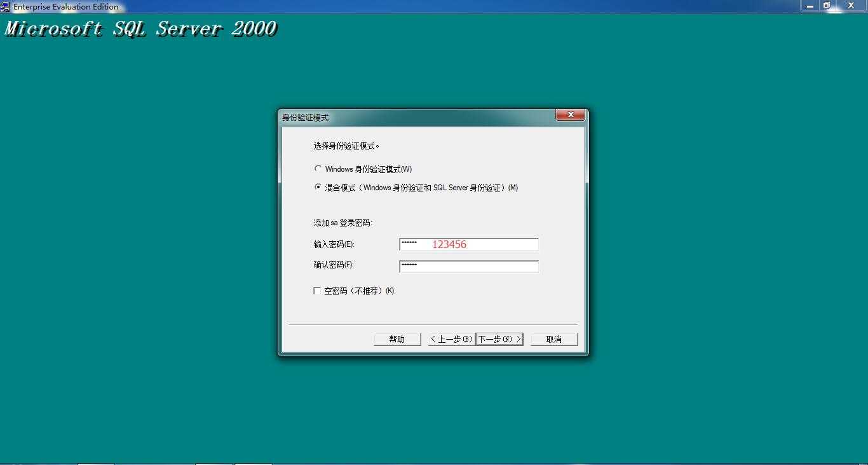The image size is (868, 465).
Task: Select Windows authentication mode radio button
Action: click(318, 169)
